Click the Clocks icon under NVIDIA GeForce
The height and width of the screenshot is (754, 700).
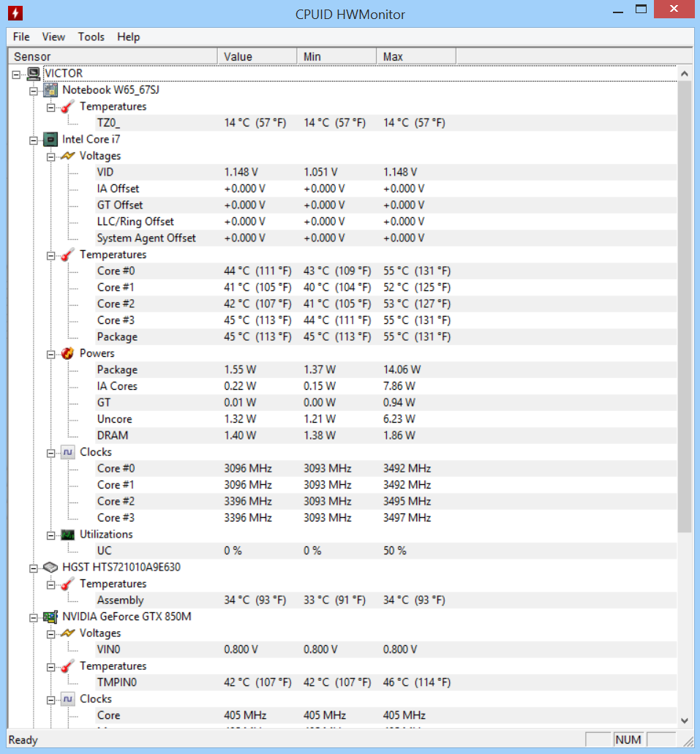tap(68, 699)
